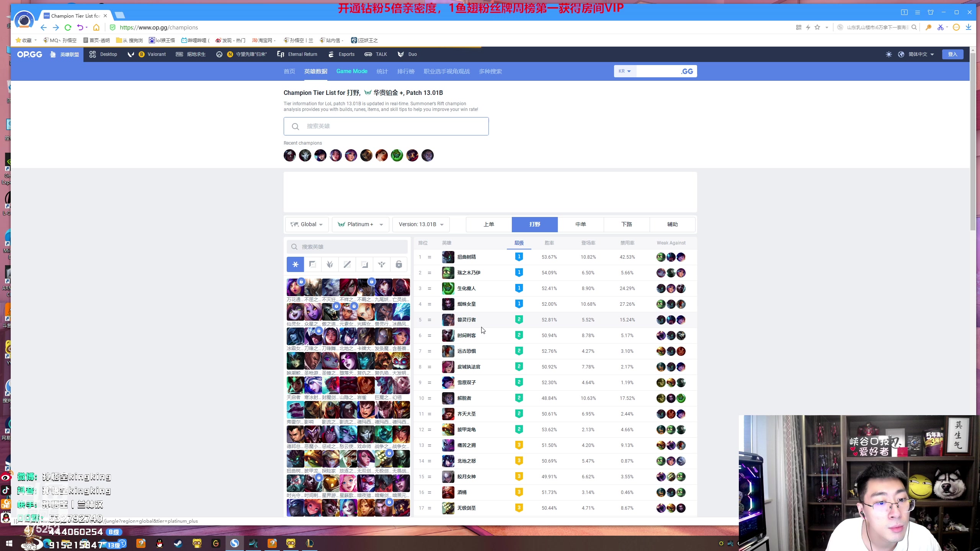Open the 排行榜 nav tab

(406, 72)
